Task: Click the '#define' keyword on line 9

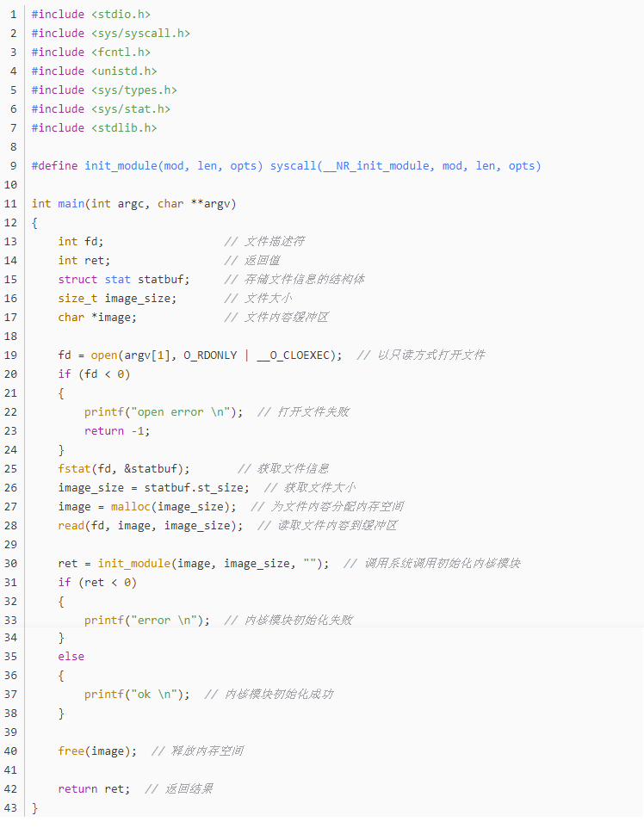Action: pos(54,166)
